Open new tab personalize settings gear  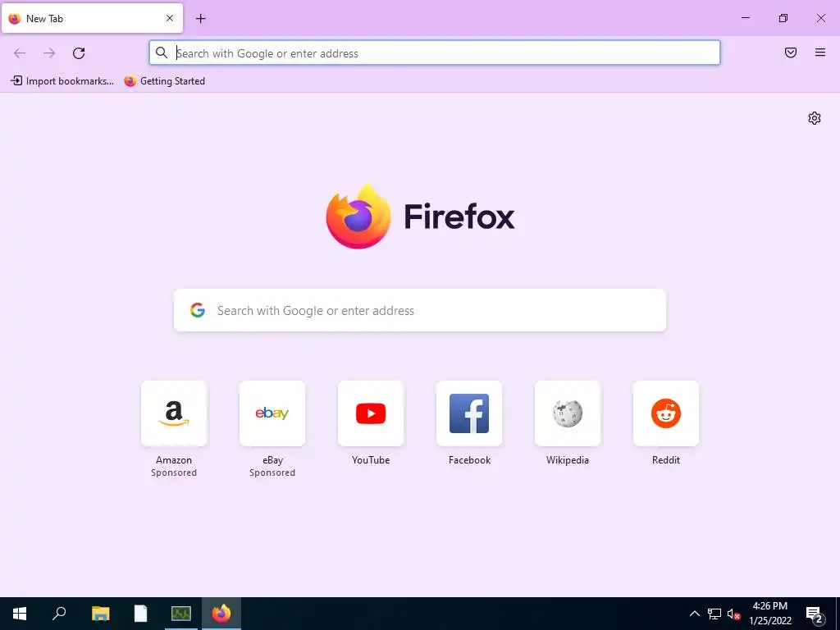coord(815,118)
